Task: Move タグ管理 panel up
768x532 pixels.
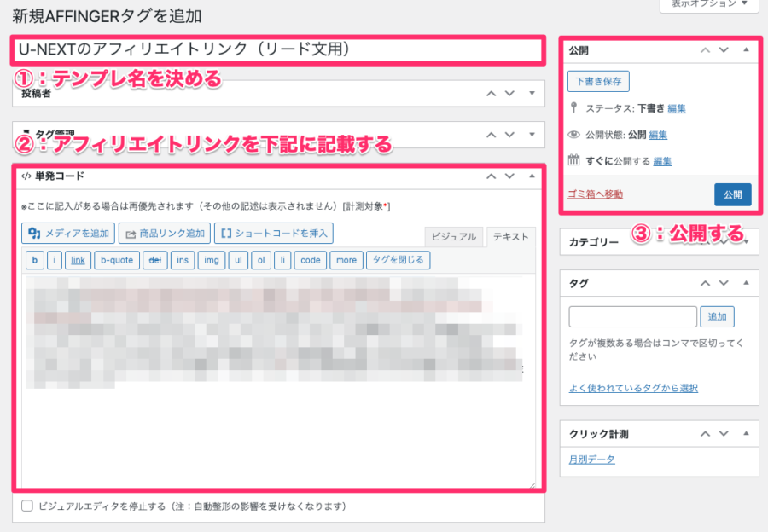Action: pos(491,135)
